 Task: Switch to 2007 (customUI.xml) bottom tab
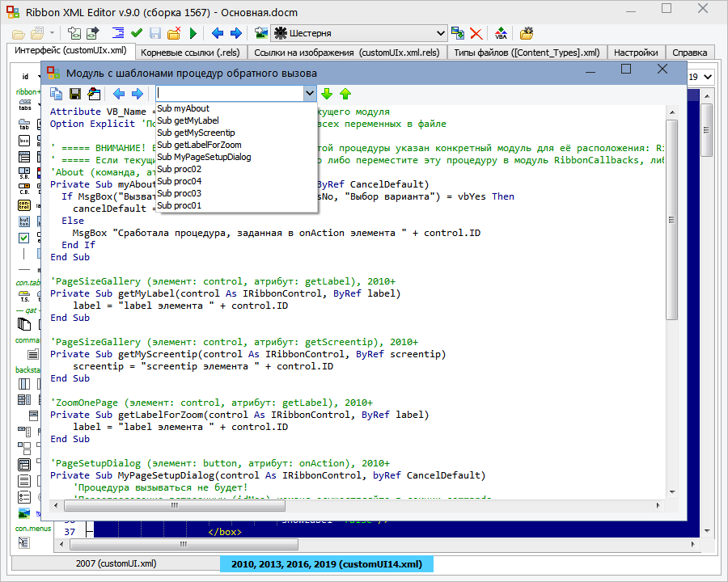pyautogui.click(x=116, y=563)
